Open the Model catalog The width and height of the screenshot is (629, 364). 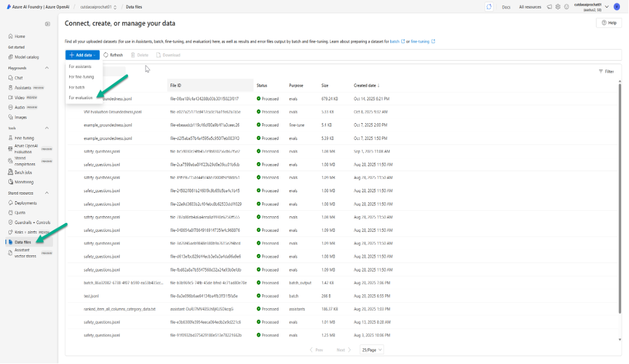[26, 57]
